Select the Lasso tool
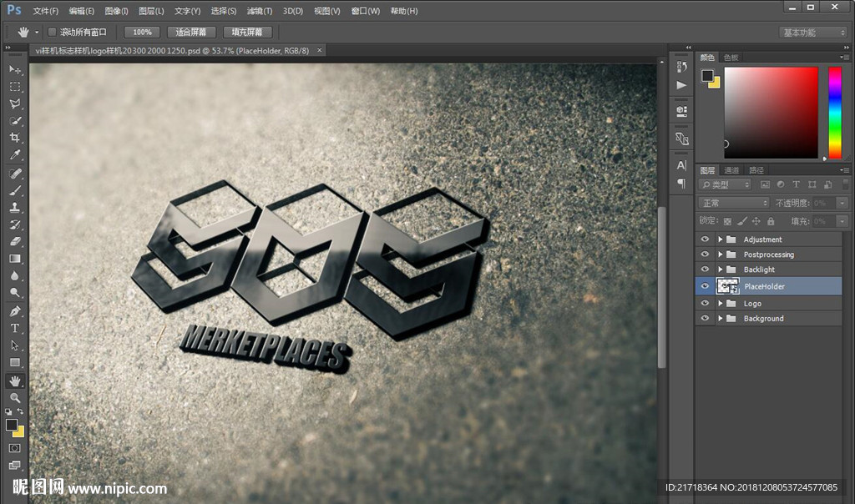The width and height of the screenshot is (855, 504). [x=15, y=103]
